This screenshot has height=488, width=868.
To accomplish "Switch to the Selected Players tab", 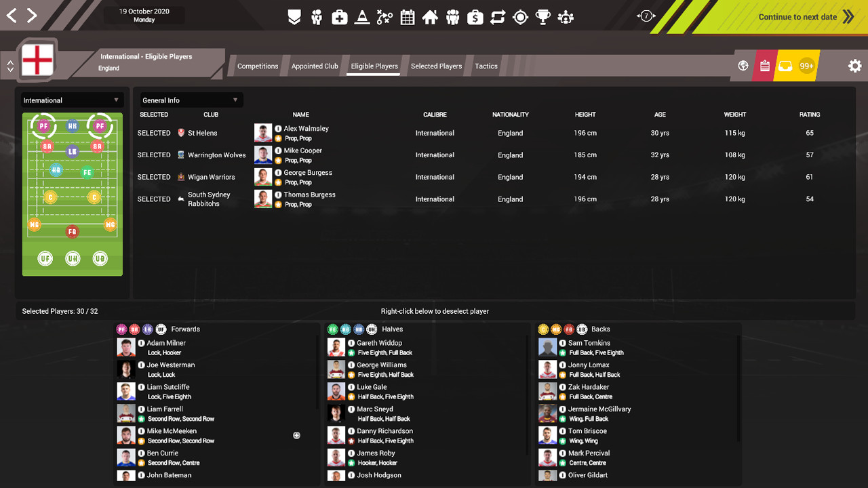I will coord(436,66).
